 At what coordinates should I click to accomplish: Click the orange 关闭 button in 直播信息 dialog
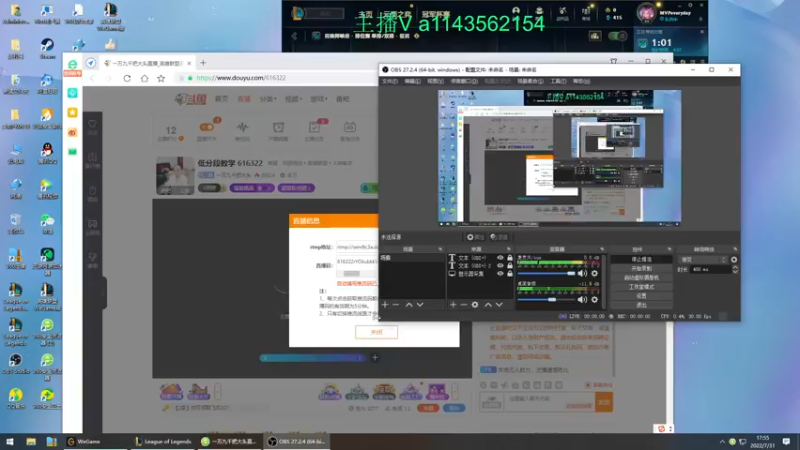click(x=377, y=332)
